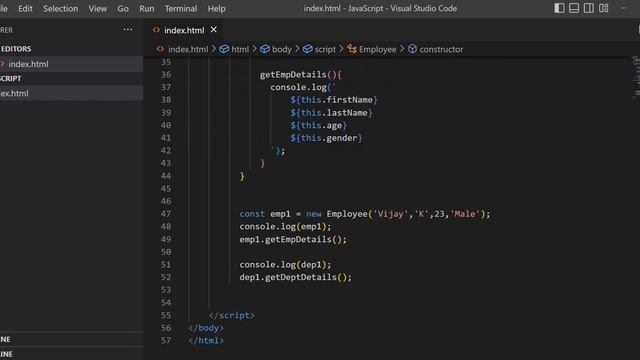640x360 pixels.
Task: Select the index.html editor tab
Action: pyautogui.click(x=184, y=30)
